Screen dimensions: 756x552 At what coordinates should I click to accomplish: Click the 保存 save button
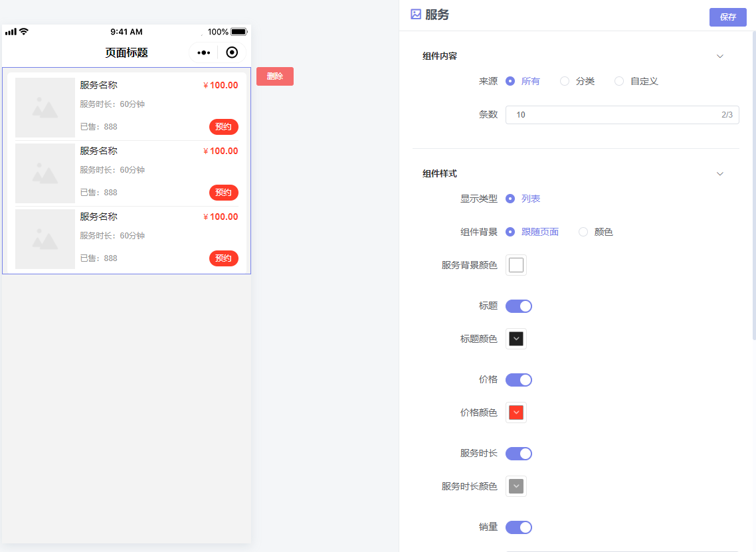728,17
